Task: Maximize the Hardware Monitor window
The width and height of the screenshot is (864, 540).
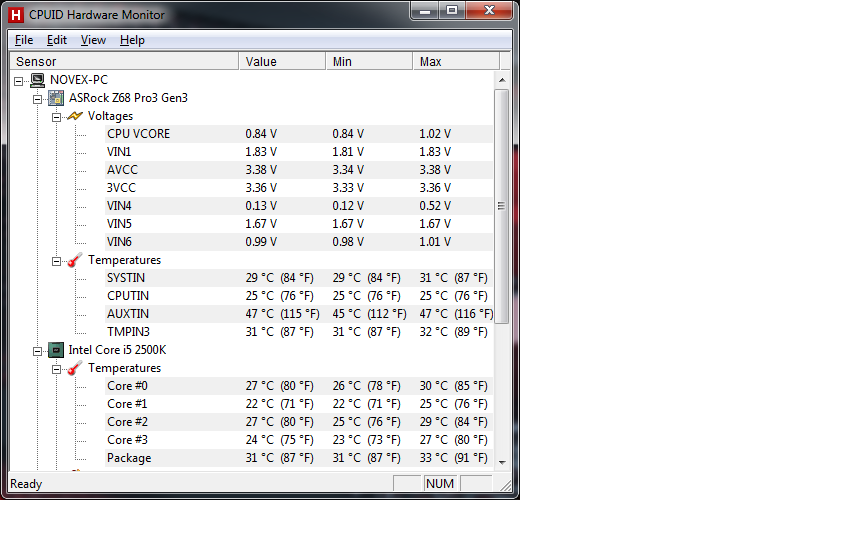Action: (452, 10)
